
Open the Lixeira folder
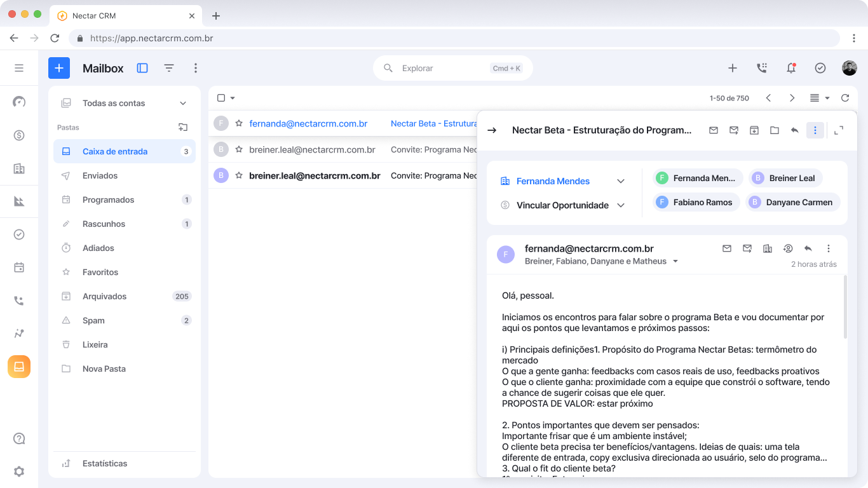click(125, 344)
